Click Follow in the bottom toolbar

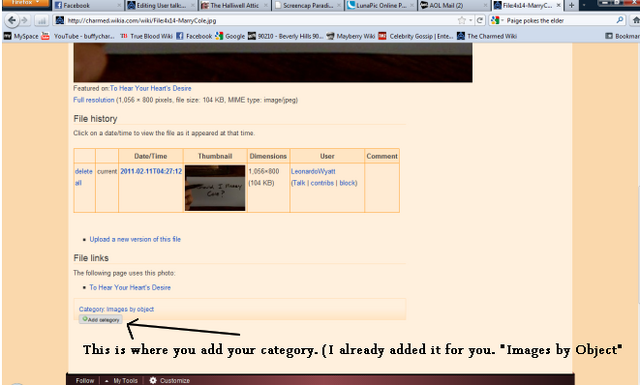coord(84,381)
